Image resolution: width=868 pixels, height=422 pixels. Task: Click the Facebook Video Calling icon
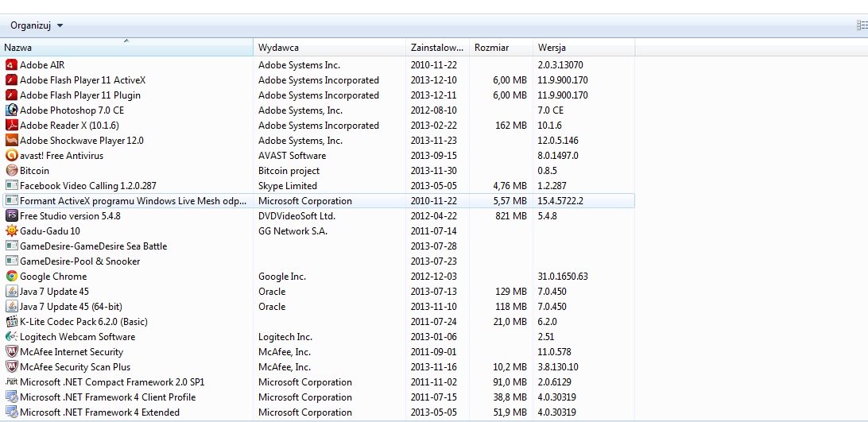12,185
